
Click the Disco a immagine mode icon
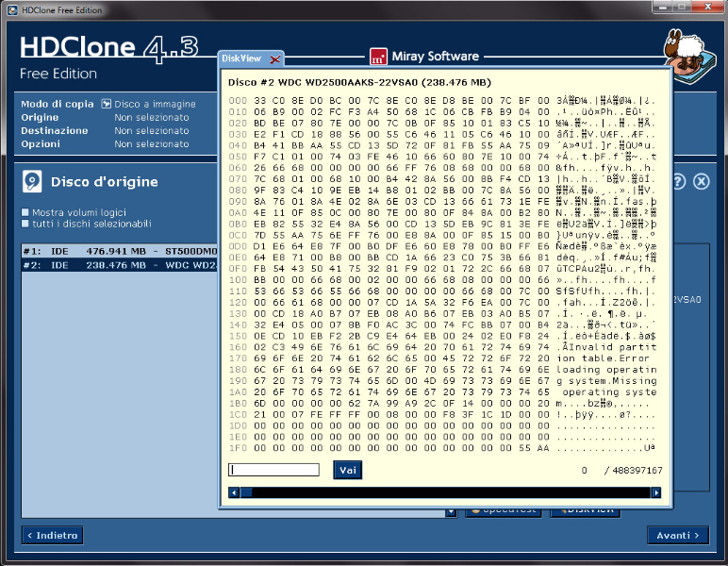pyautogui.click(x=107, y=104)
